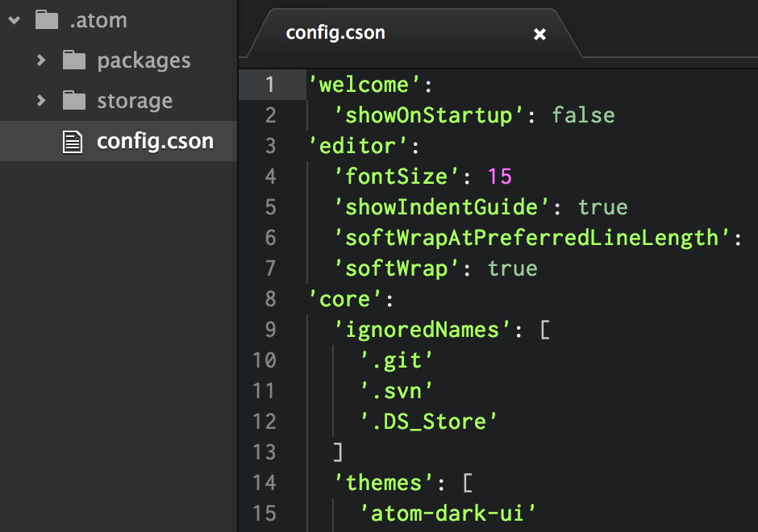Expand the packages folder chevron
Image resolution: width=758 pixels, height=532 pixels.
(41, 60)
